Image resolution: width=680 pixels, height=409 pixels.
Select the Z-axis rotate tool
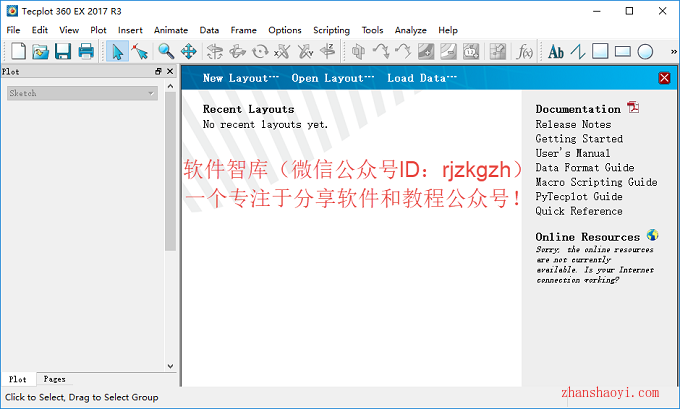pyautogui.click(x=328, y=51)
